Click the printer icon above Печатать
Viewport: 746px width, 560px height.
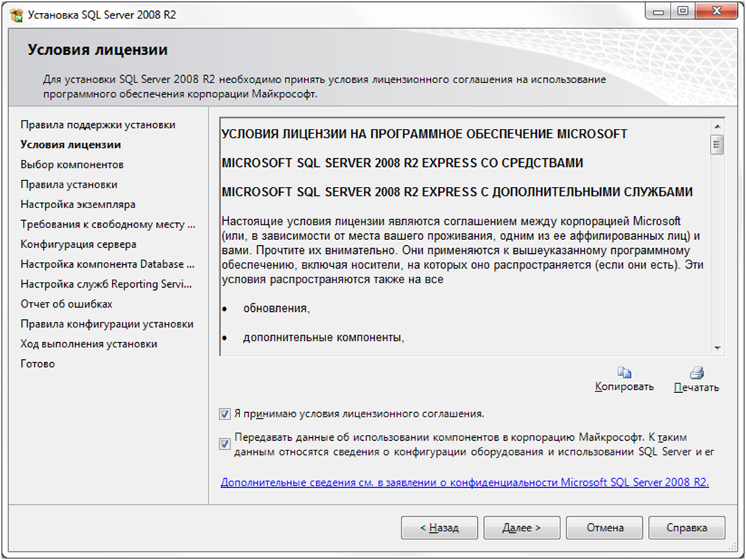pos(697,372)
